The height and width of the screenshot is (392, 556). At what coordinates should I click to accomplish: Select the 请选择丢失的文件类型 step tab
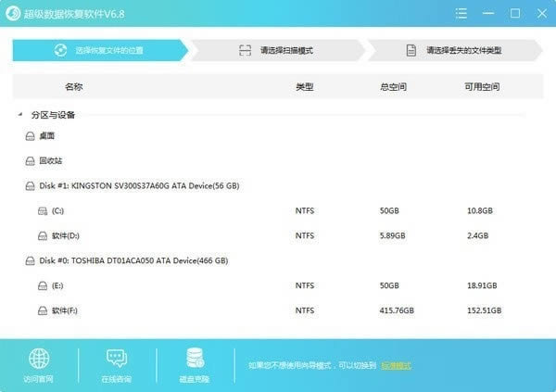coord(455,50)
